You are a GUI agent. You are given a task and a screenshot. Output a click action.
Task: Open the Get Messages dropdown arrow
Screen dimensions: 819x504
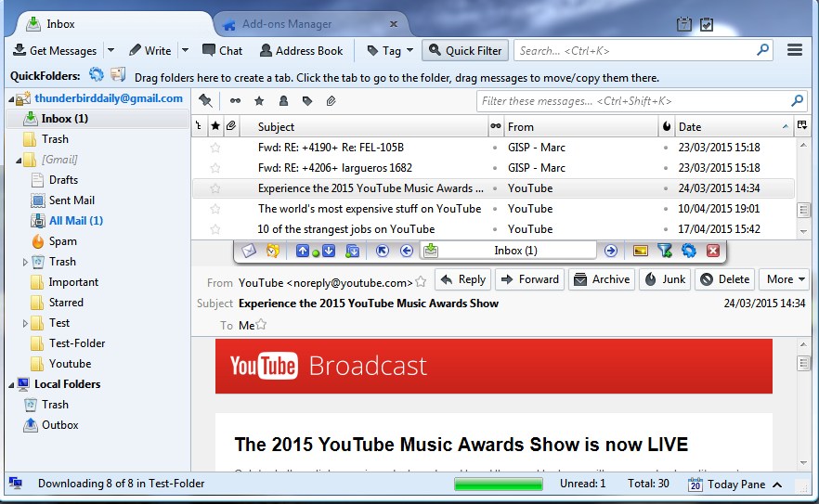(110, 51)
